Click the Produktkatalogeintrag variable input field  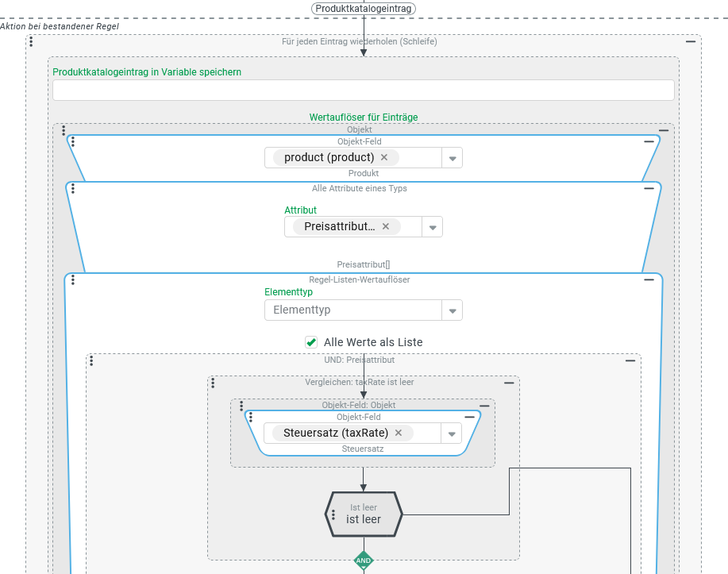pos(363,90)
